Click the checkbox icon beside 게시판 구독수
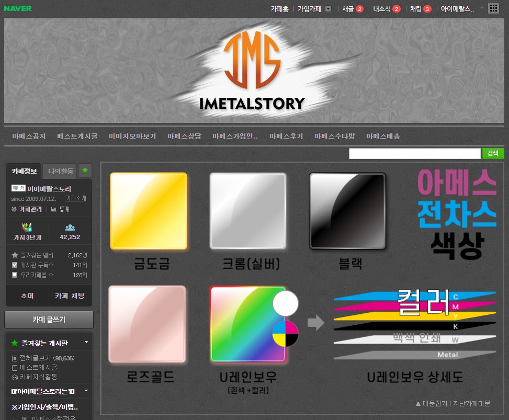The image size is (509, 420). click(x=15, y=265)
